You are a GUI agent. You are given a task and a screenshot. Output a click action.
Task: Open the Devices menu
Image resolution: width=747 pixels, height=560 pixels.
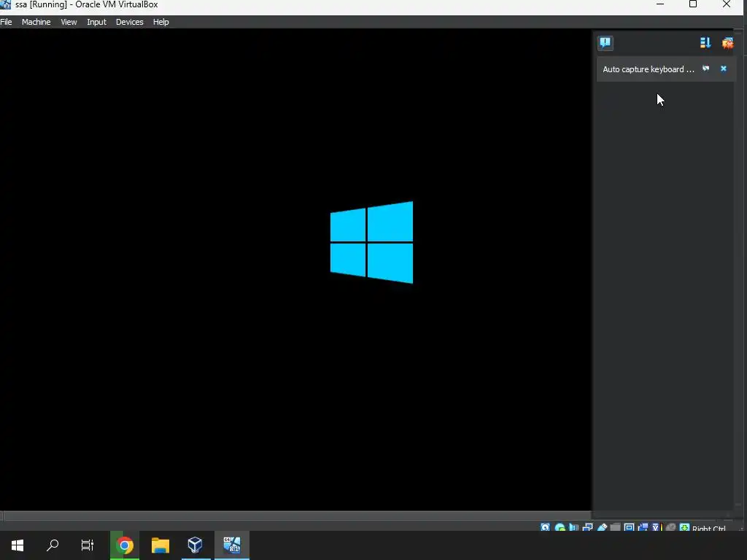coord(130,22)
